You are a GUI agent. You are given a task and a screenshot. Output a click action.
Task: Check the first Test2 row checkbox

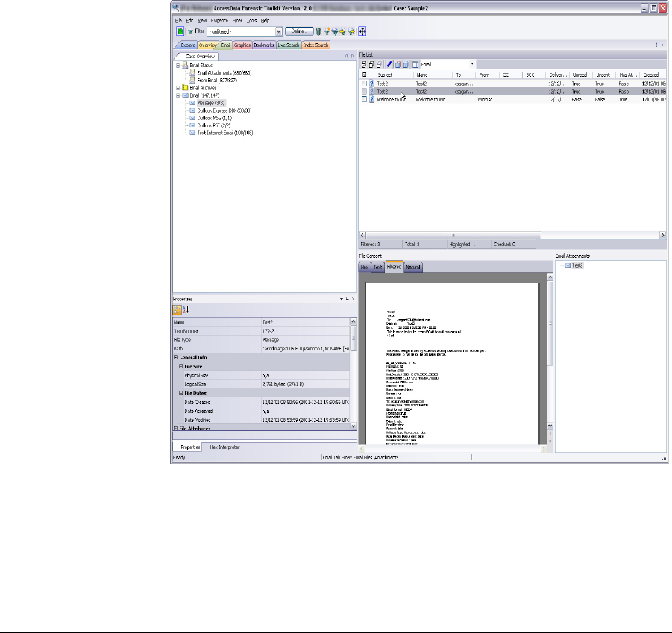[364, 84]
